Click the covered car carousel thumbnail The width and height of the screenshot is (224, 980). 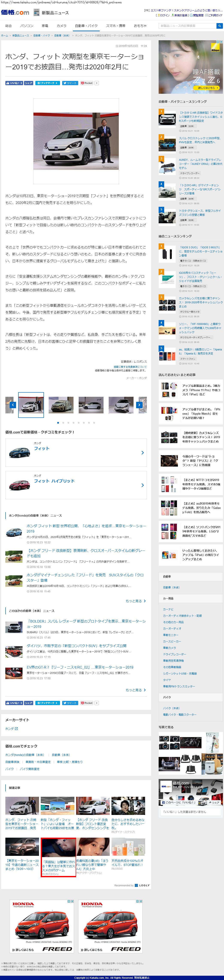(61, 405)
